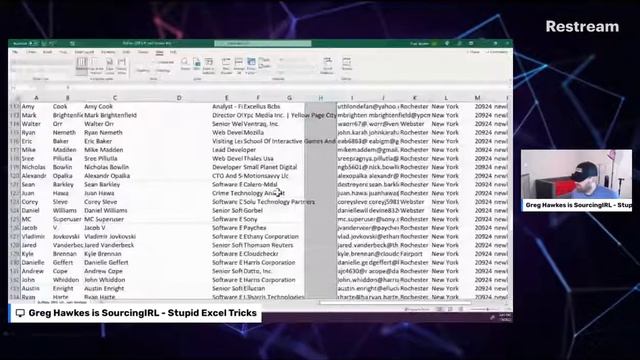The height and width of the screenshot is (360, 640).
Task: Open a New Window from the ribbon
Action: (226, 65)
